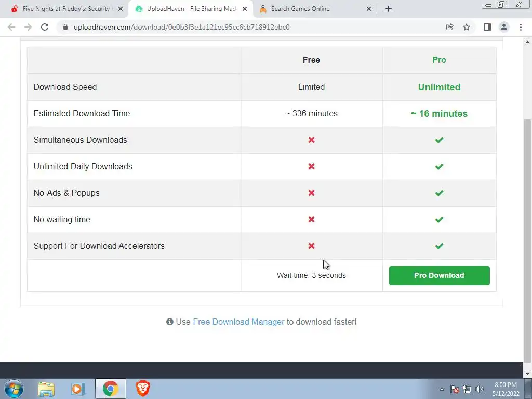Click the browser back arrow
Viewport: 532px width, 399px height.
[x=11, y=27]
